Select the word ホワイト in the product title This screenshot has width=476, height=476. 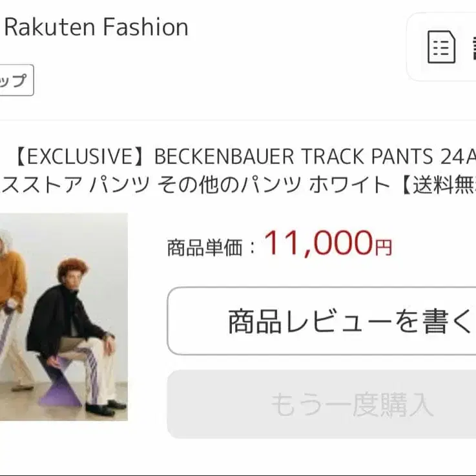[x=349, y=185]
